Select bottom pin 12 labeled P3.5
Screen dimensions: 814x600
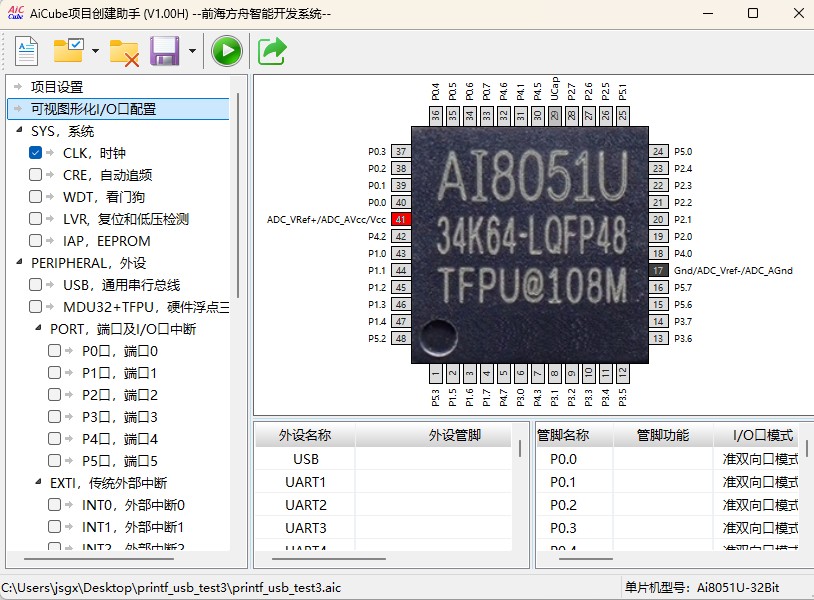(x=622, y=373)
